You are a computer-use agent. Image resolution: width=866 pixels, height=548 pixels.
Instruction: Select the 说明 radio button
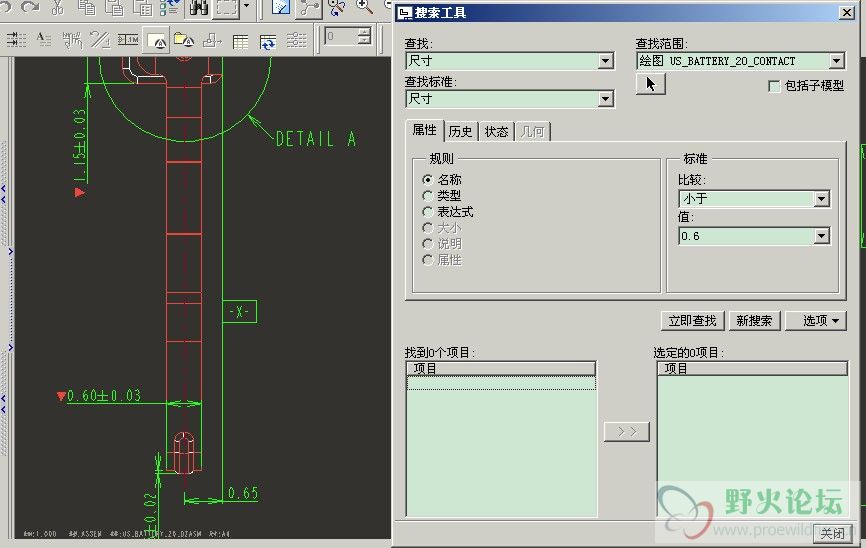coord(427,244)
